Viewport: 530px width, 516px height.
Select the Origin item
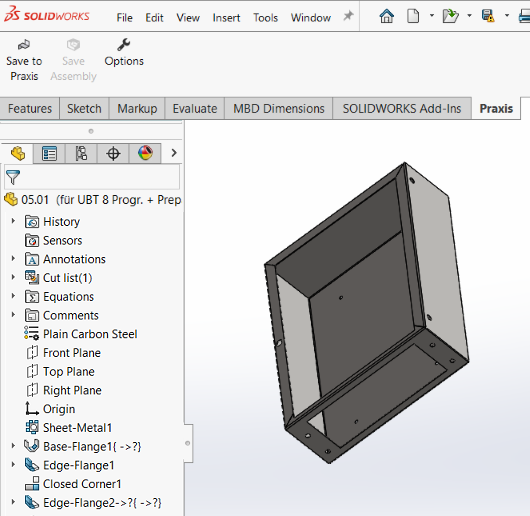coord(50,409)
